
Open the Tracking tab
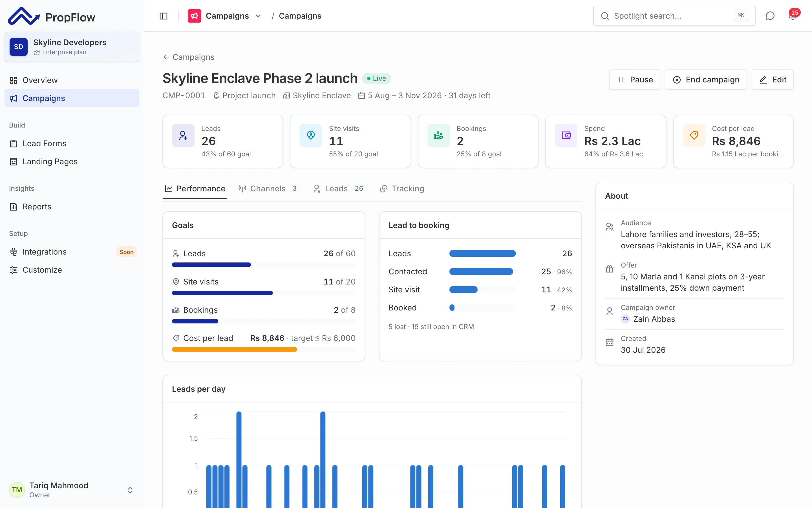pyautogui.click(x=402, y=189)
